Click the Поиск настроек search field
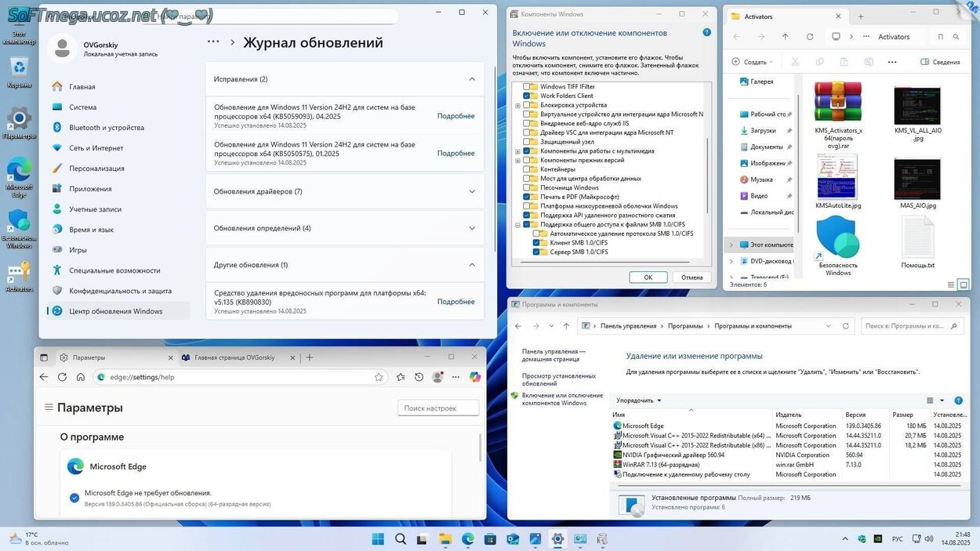 438,408
